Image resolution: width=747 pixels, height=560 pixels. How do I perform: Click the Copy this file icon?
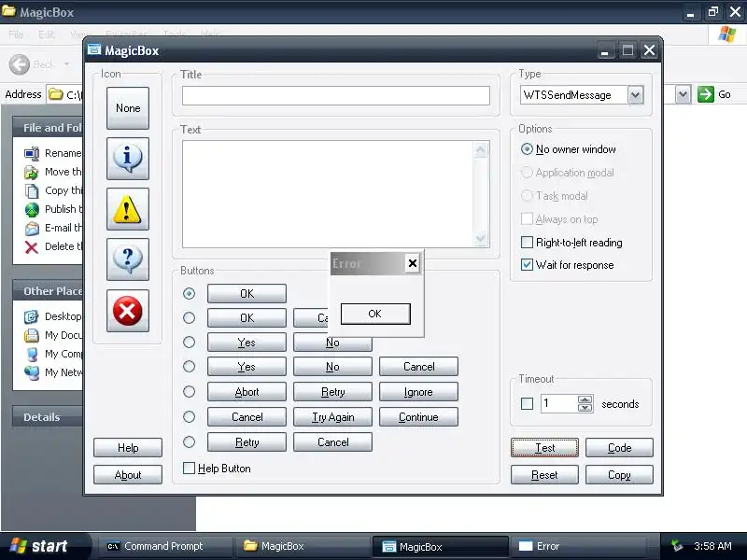(32, 190)
